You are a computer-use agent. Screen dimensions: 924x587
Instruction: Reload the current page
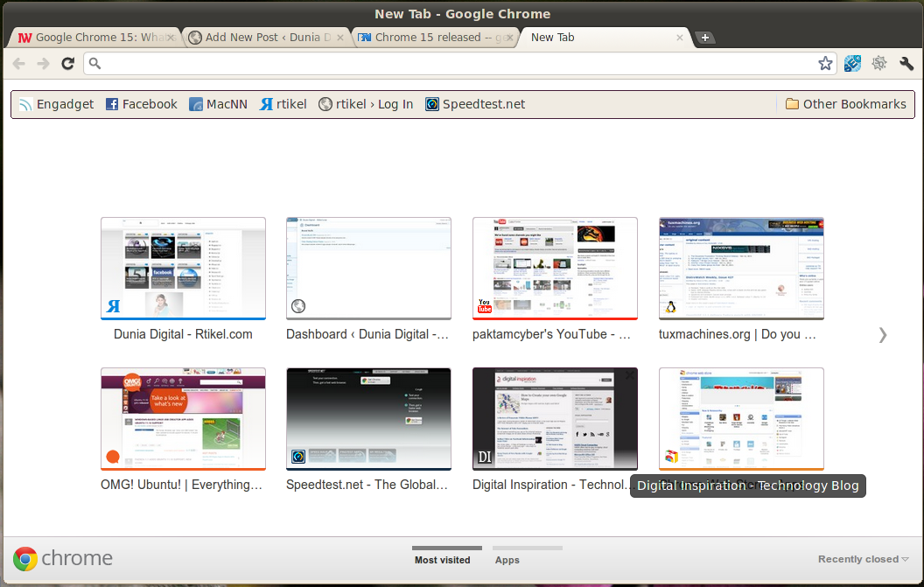pyautogui.click(x=67, y=64)
